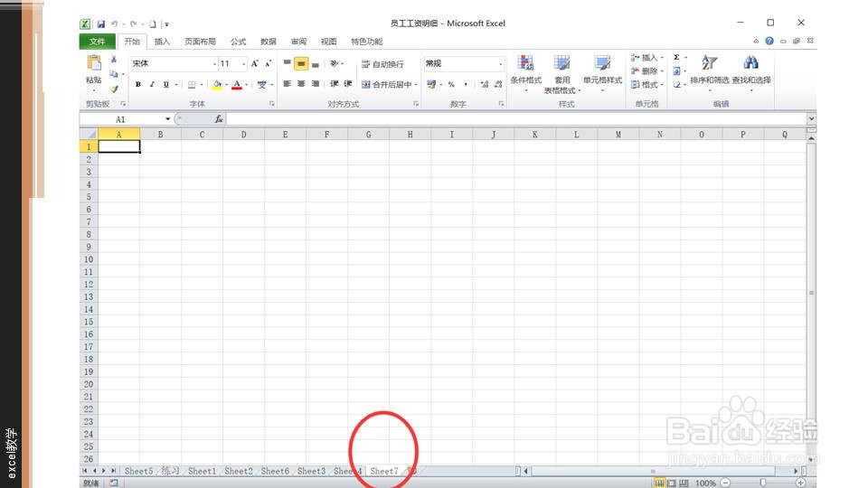Toggle Middle Align highlighted button
Screen dimensions: 868x488
click(x=301, y=63)
